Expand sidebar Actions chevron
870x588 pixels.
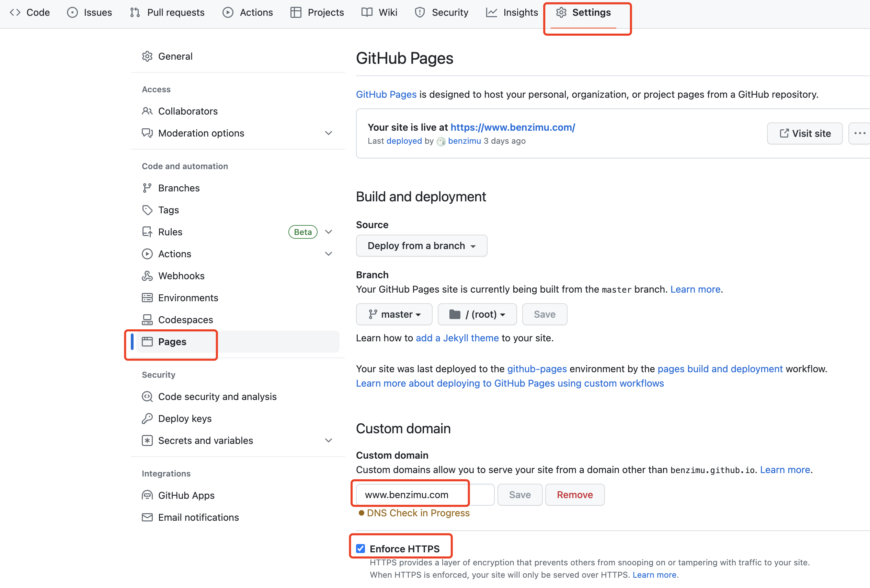(328, 254)
